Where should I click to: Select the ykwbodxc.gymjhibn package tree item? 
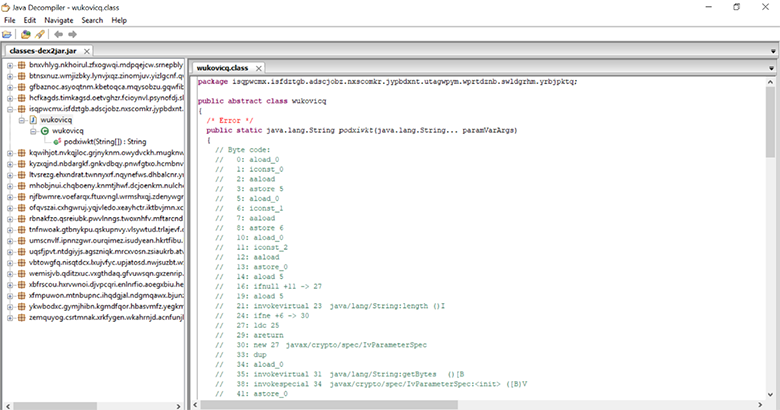[106, 307]
